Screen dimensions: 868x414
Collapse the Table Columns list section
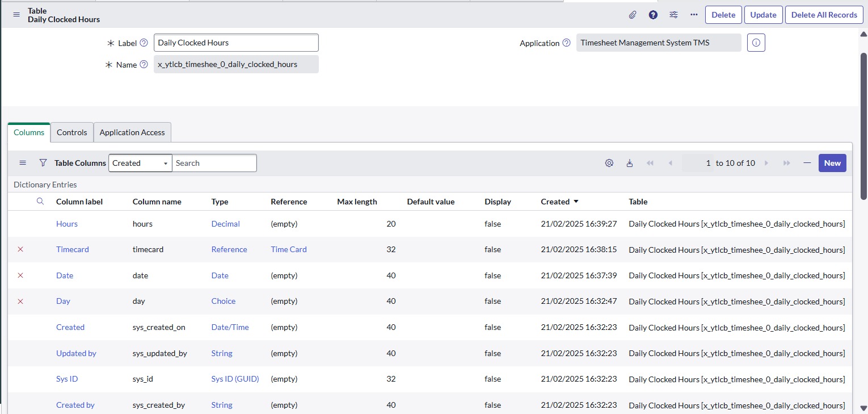[807, 163]
